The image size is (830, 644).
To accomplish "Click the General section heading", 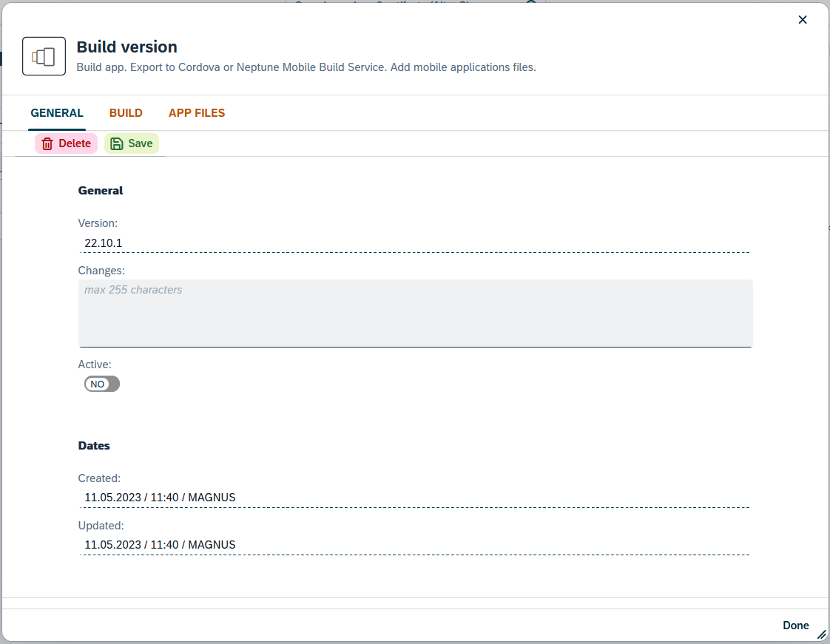I will [x=101, y=190].
